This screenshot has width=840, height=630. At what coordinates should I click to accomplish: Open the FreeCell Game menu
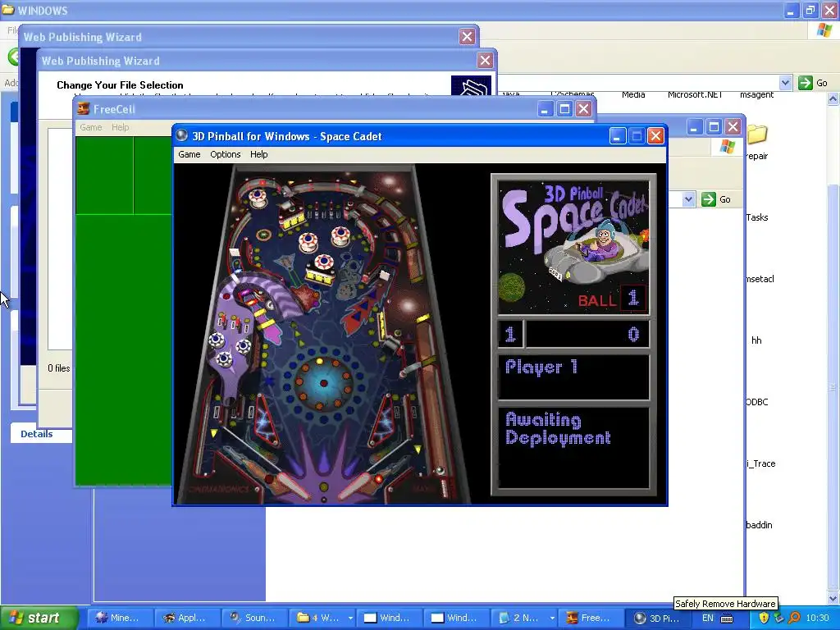pyautogui.click(x=90, y=127)
